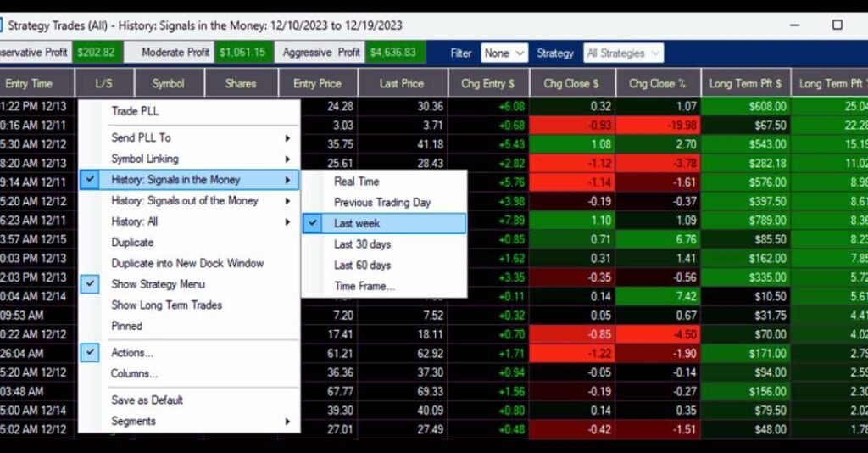
Task: Uncheck Show Strategy Menu
Action: coord(158,284)
